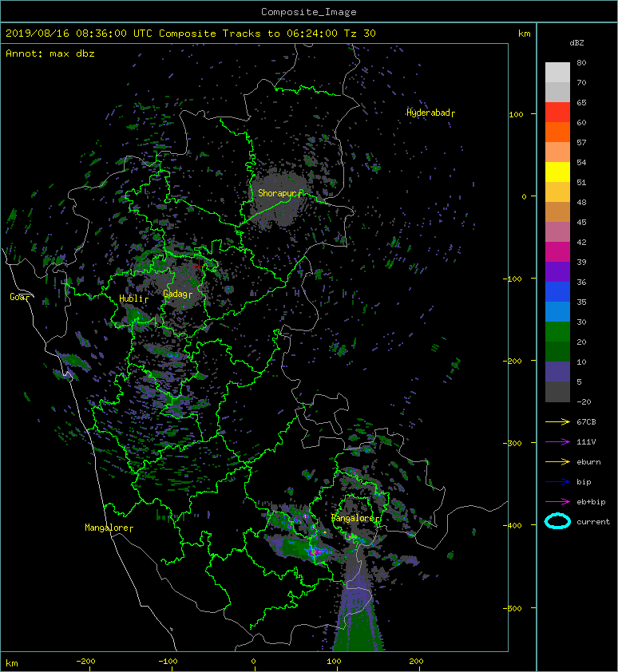Click the '-500' tick label on vertical axis
This screenshot has height=672, width=618.
coord(512,609)
